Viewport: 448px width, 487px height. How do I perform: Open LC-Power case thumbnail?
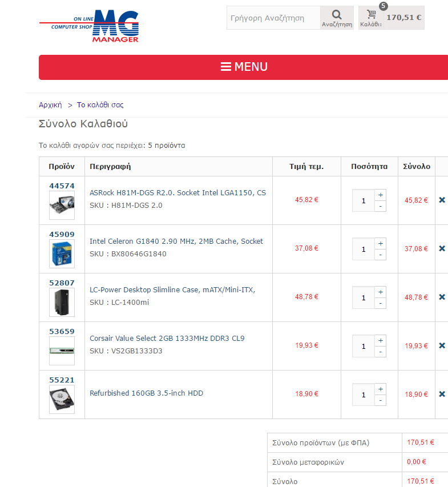[62, 302]
